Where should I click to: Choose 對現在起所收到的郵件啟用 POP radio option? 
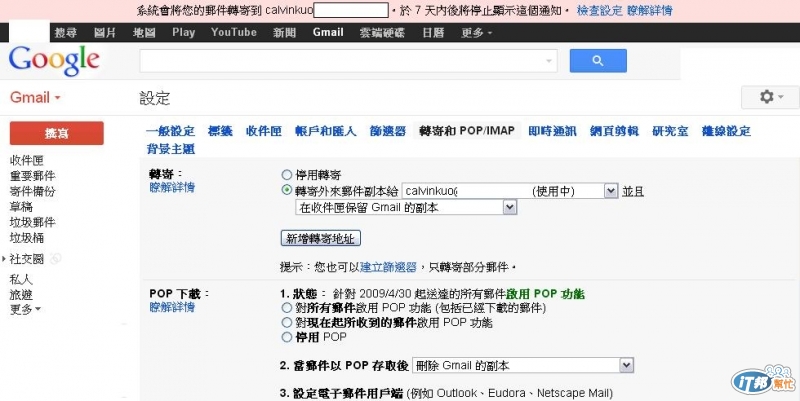[287, 322]
